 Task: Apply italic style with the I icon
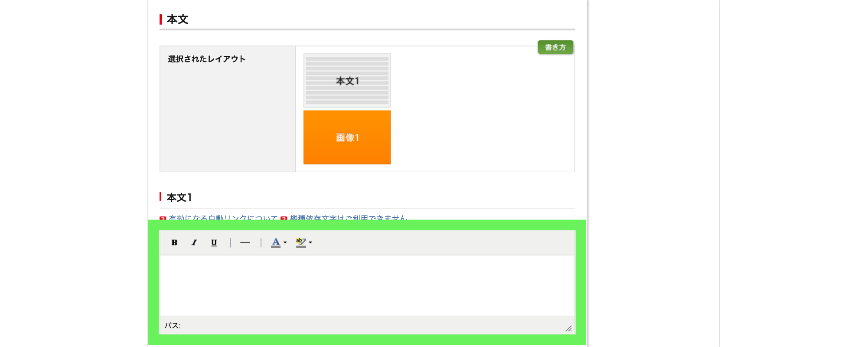(x=194, y=242)
